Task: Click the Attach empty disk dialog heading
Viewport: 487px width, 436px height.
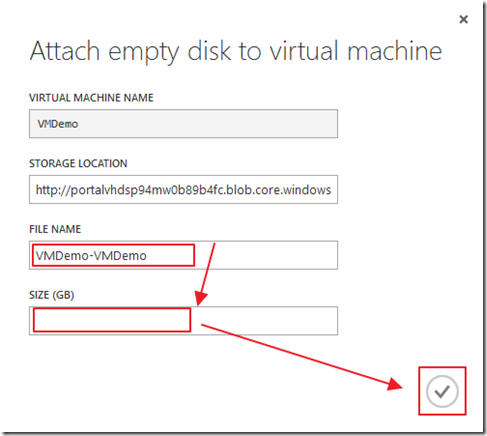Action: tap(236, 51)
